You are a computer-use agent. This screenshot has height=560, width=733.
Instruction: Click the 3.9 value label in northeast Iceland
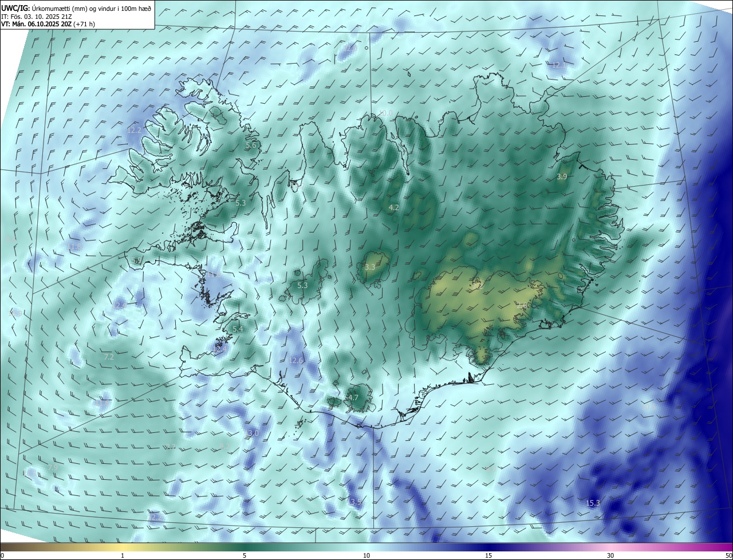[562, 177]
